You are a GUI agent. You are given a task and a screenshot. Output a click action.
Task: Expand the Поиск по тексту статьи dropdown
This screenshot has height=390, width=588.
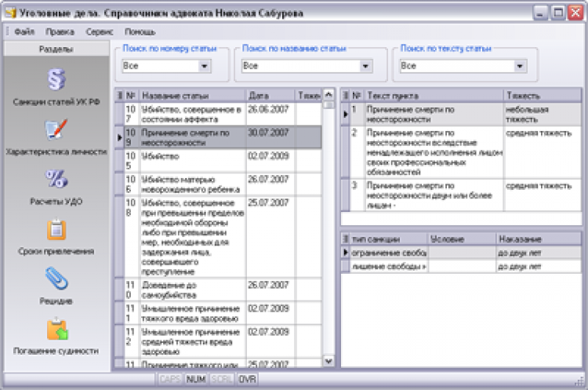[x=520, y=66]
